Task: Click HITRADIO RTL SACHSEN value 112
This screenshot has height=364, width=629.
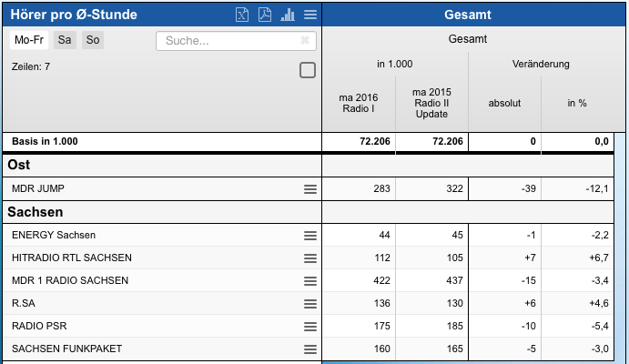Action: [x=382, y=258]
